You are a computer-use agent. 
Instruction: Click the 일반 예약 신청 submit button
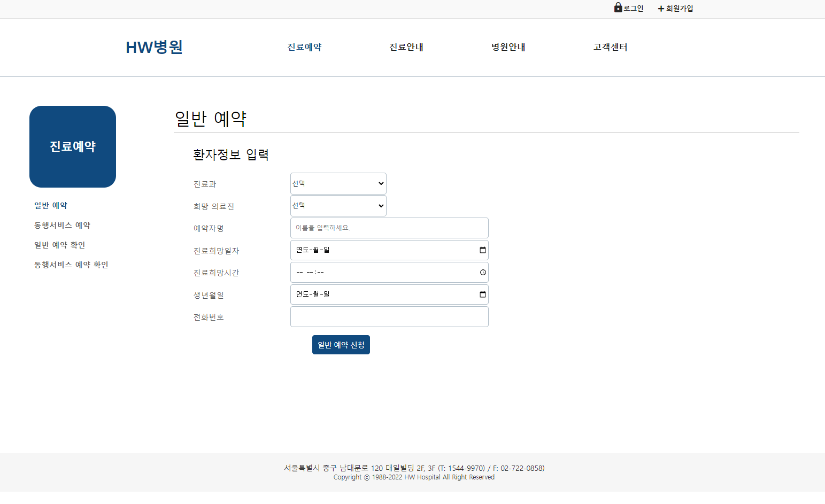tap(341, 344)
